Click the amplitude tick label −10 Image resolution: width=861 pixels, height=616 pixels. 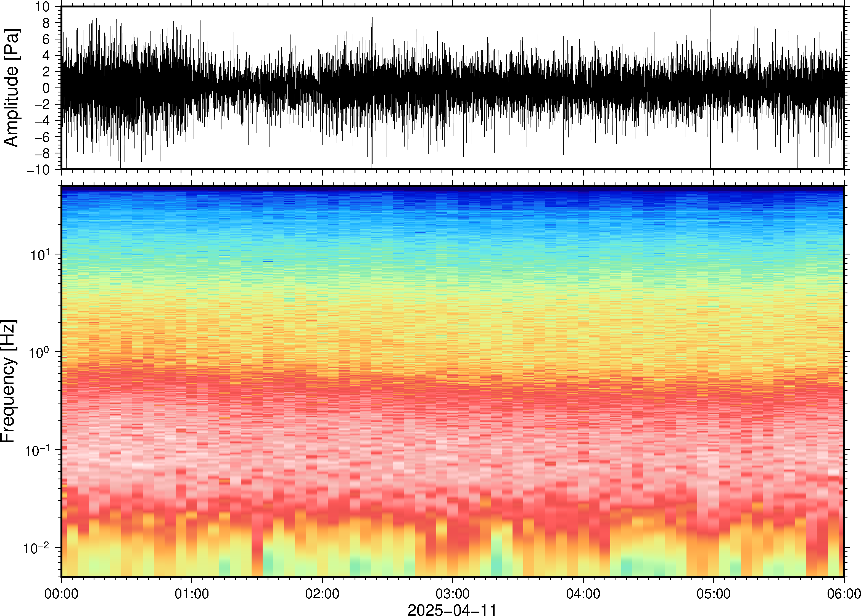click(38, 170)
